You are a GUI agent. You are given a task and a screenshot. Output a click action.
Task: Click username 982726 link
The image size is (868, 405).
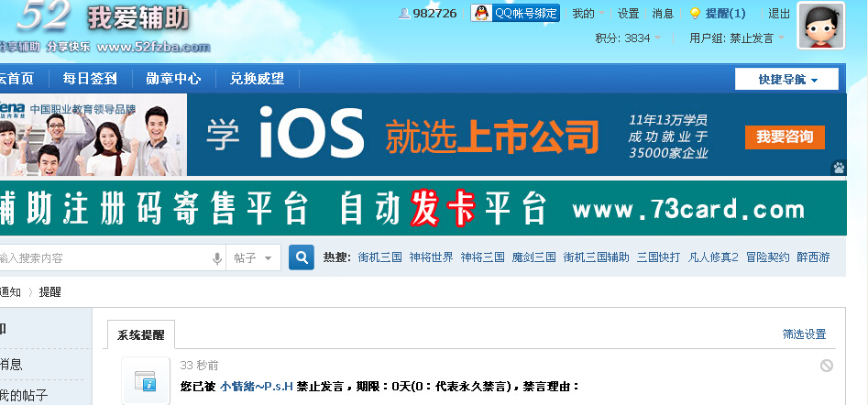pos(435,14)
